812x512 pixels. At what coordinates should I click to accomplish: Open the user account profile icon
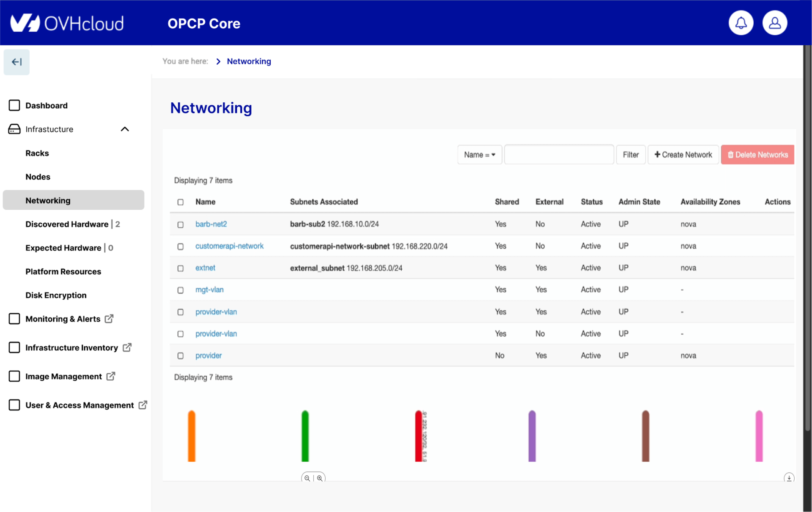pyautogui.click(x=774, y=23)
